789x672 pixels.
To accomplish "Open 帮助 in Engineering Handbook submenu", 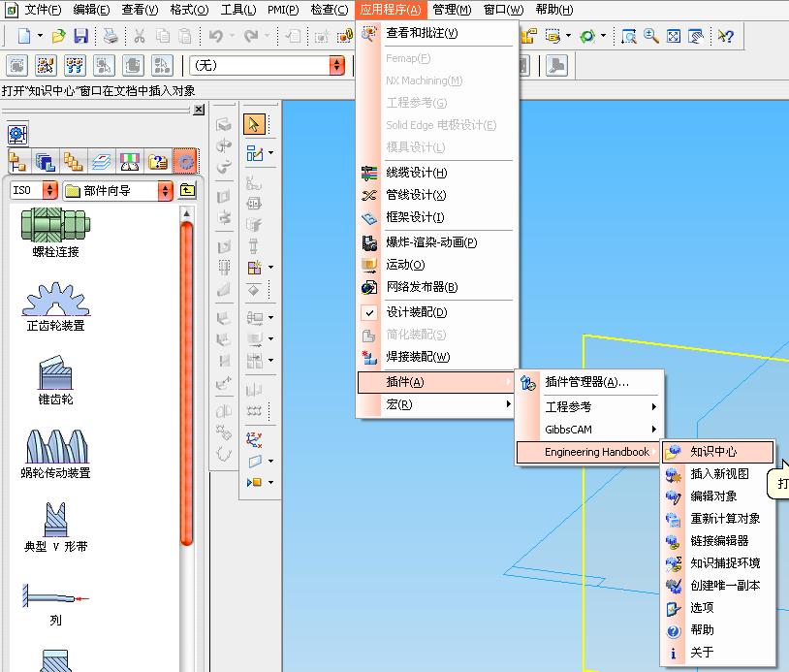I will pos(718,630).
